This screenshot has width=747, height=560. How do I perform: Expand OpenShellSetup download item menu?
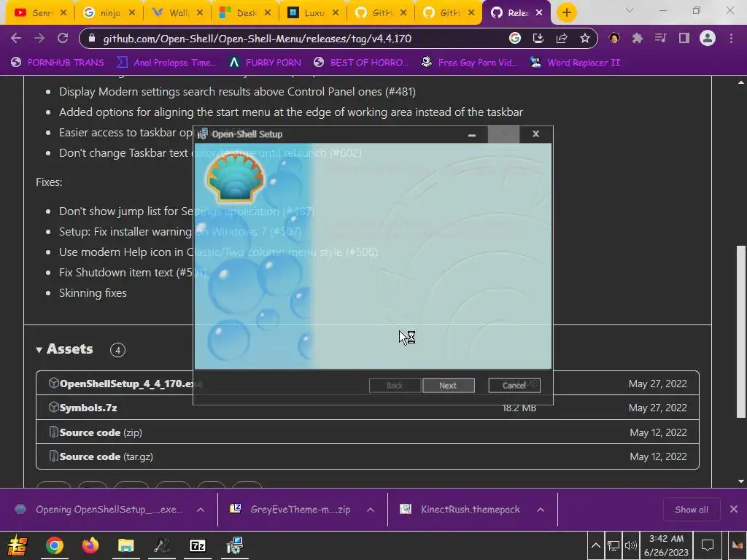point(201,510)
